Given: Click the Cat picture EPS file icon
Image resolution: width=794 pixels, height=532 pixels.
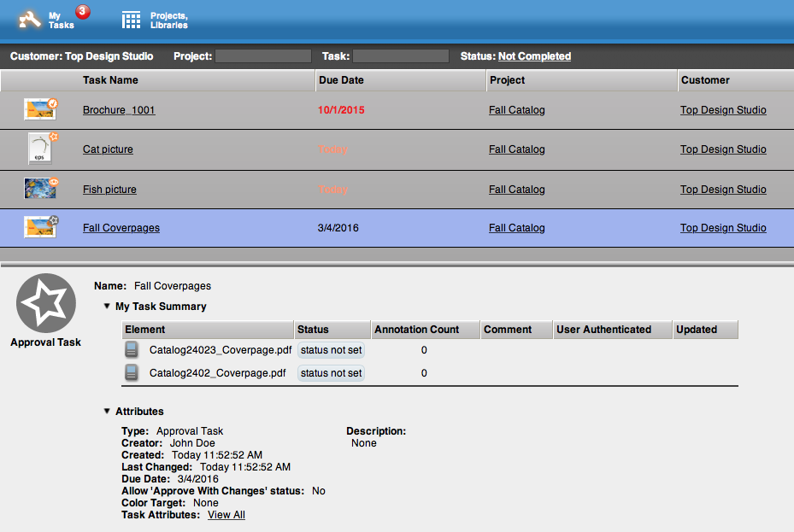Looking at the screenshot, I should pyautogui.click(x=40, y=149).
